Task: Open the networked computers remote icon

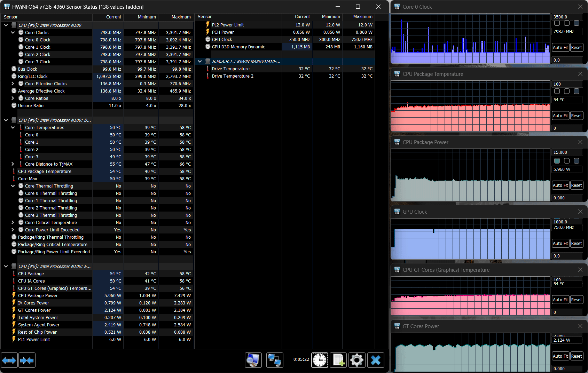Action: pos(275,360)
